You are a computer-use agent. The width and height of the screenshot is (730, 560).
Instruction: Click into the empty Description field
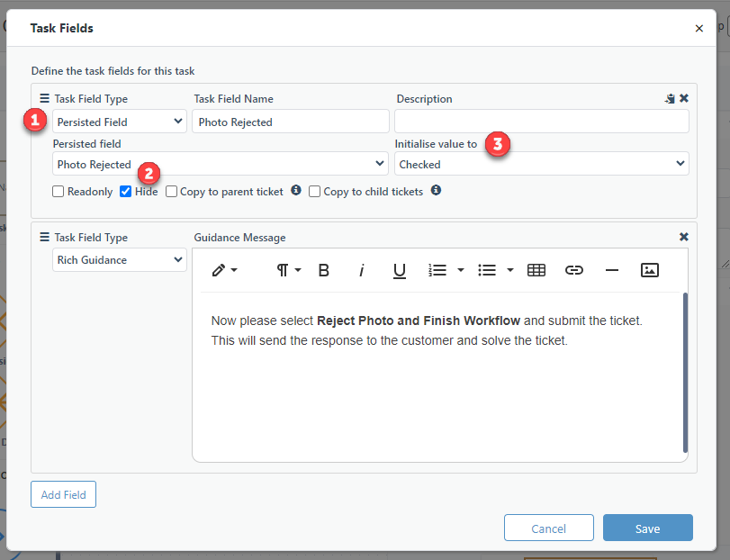point(542,122)
